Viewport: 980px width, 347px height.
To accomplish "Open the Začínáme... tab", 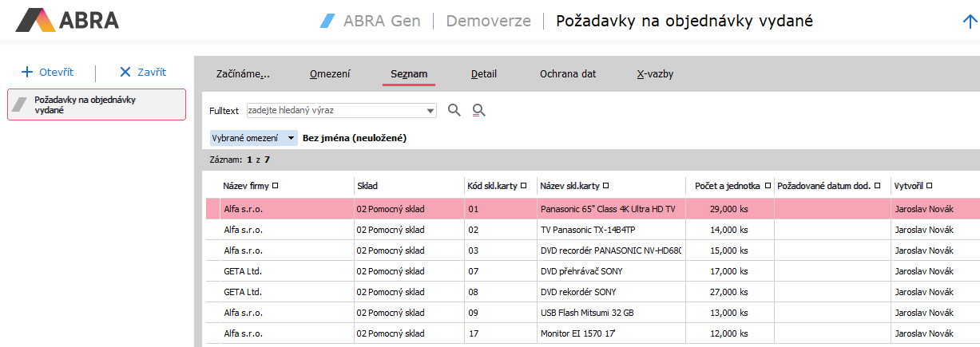I will coord(243,73).
